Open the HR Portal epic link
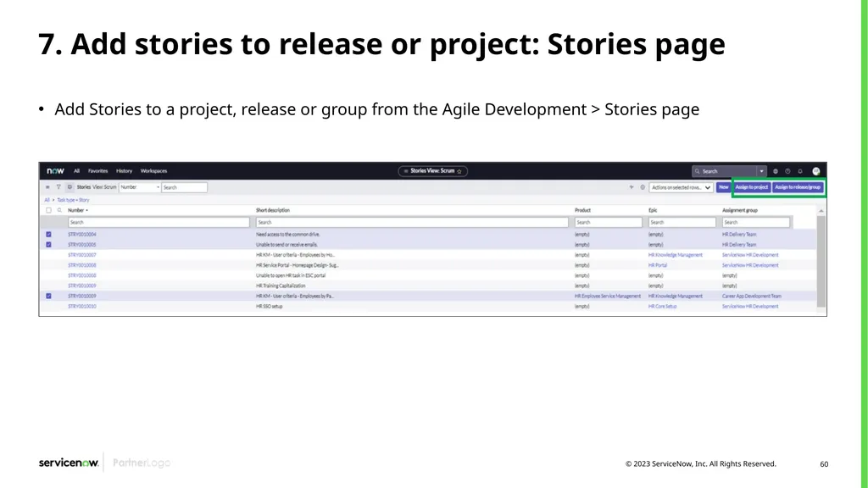The image size is (868, 488). 658,265
